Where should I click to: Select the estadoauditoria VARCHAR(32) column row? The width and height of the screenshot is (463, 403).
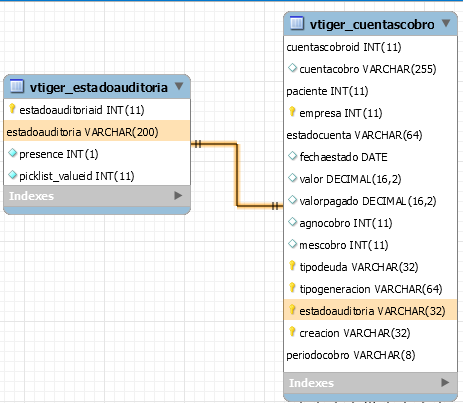pyautogui.click(x=370, y=310)
